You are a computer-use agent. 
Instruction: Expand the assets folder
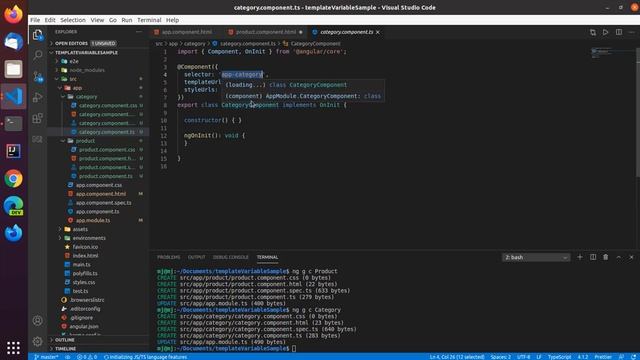coord(80,229)
